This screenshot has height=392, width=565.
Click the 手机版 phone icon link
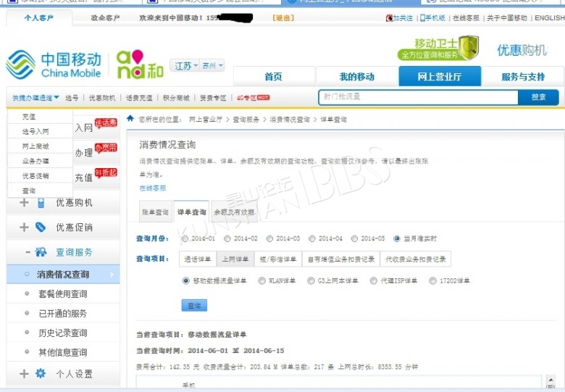click(x=432, y=17)
